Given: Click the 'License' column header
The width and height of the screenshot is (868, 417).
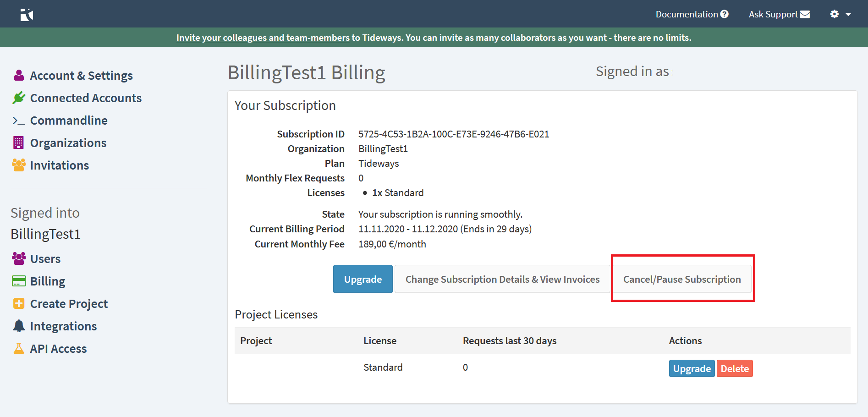Looking at the screenshot, I should (380, 340).
